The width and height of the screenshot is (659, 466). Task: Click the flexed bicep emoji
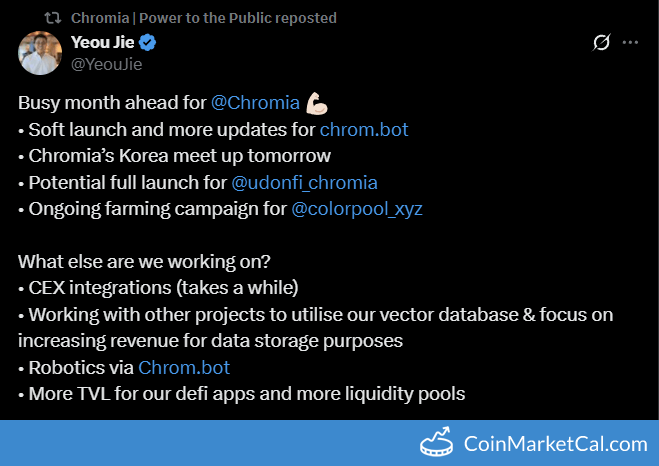coord(318,103)
